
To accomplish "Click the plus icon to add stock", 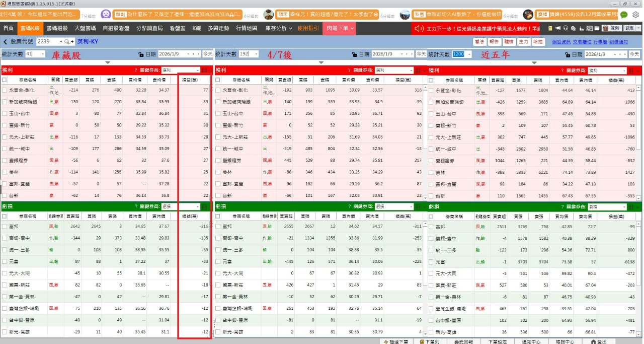I will [72, 42].
